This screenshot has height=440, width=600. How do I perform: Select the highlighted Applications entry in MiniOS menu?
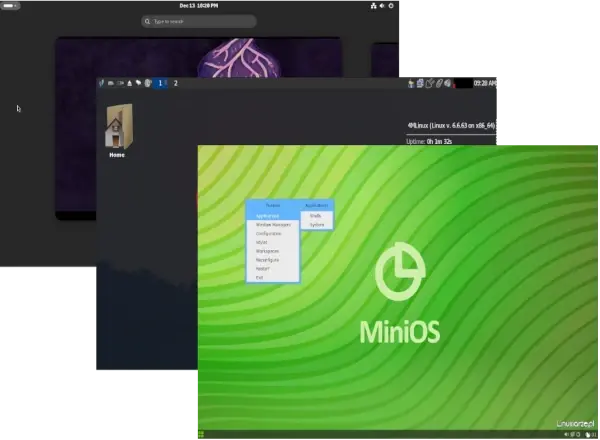272,216
